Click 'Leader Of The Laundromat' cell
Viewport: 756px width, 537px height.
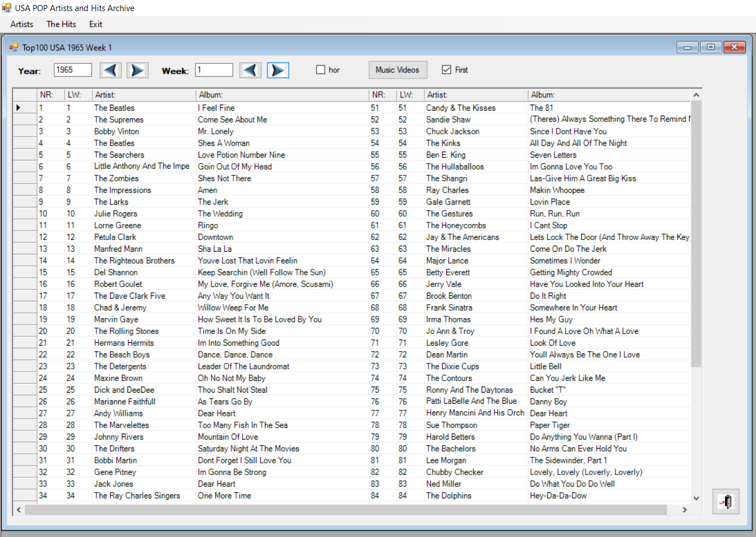[282, 366]
